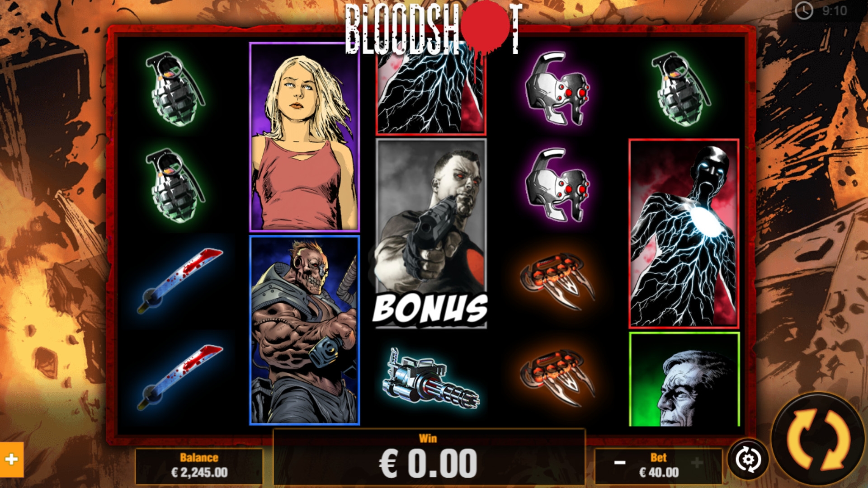Click the lightning figure symbol on reel five
Image resolution: width=868 pixels, height=488 pixels.
pyautogui.click(x=684, y=234)
